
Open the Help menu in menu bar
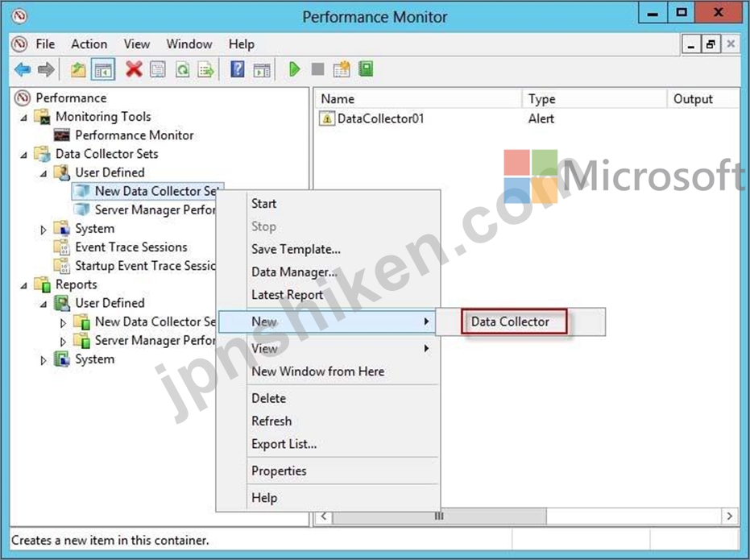point(241,44)
